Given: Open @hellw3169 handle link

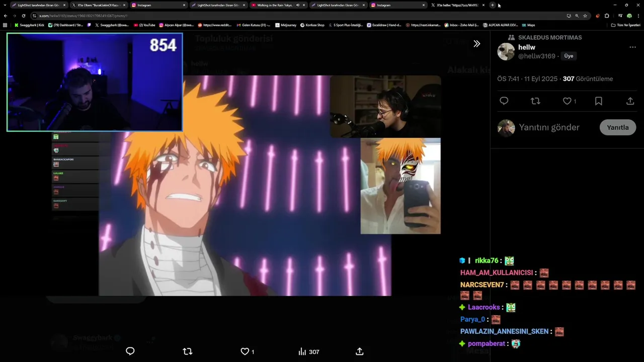Looking at the screenshot, I should [x=537, y=56].
